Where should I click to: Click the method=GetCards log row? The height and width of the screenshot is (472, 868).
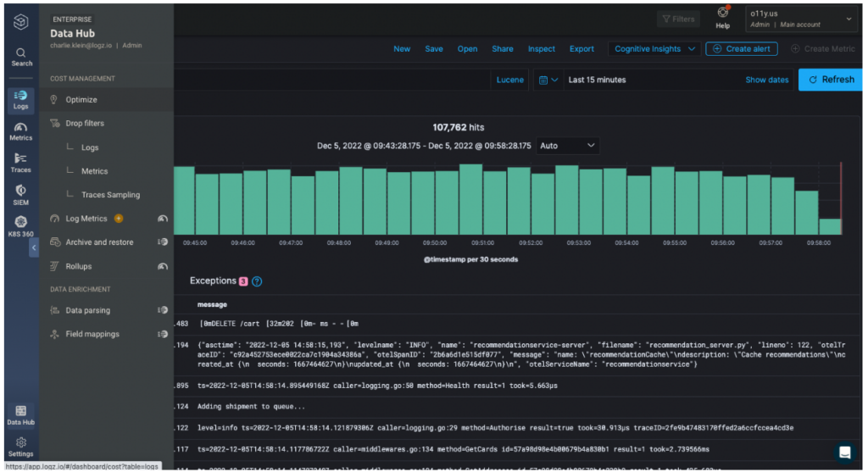[x=518, y=449]
